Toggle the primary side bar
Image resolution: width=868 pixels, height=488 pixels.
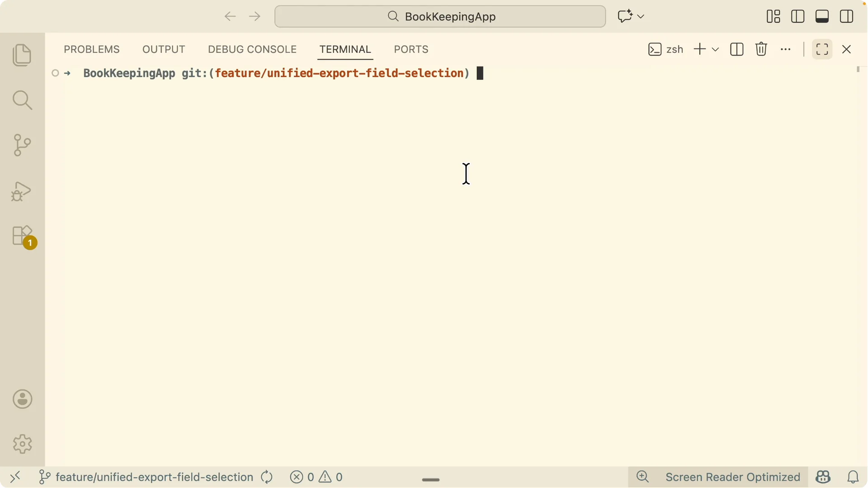(798, 17)
